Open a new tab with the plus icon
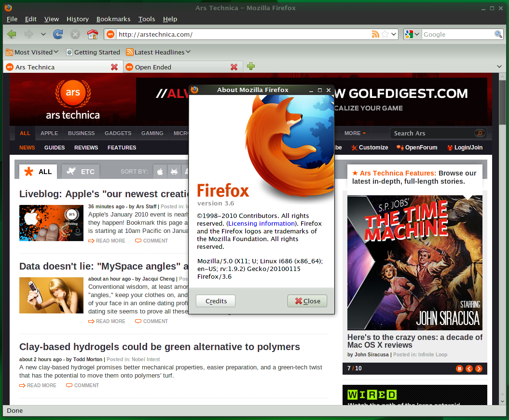The image size is (509, 420). pyautogui.click(x=250, y=66)
